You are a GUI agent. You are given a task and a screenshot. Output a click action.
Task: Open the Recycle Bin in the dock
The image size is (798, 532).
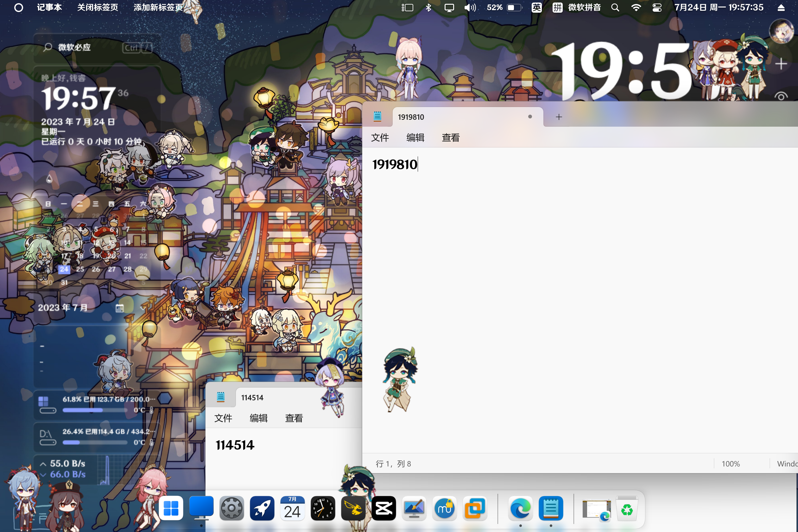[x=627, y=508]
